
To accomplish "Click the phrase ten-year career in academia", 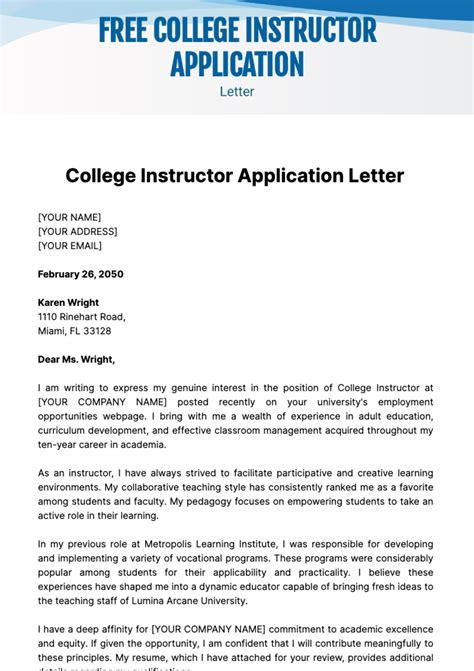I will (101, 445).
